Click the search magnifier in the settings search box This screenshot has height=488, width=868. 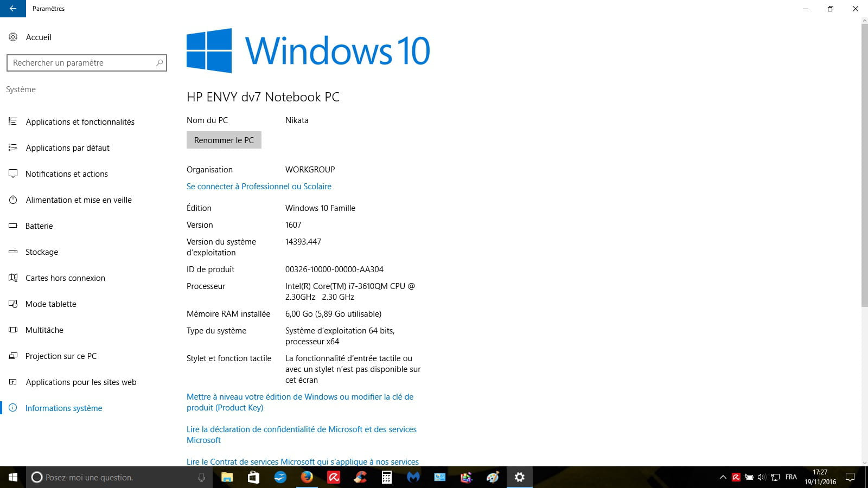(x=159, y=63)
